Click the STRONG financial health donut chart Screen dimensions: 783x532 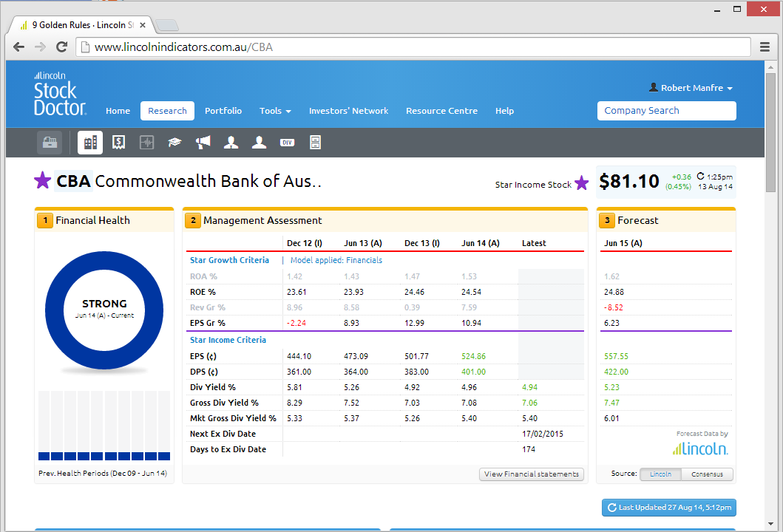tap(104, 310)
